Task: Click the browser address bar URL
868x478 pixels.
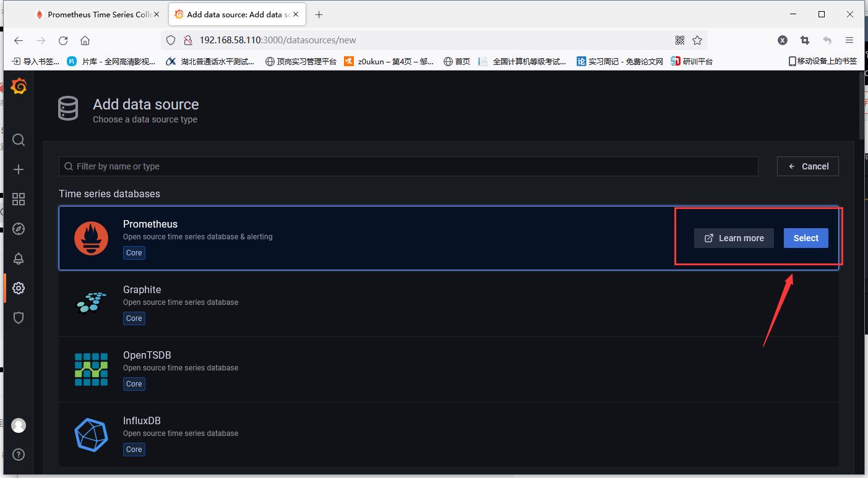Action: point(278,40)
